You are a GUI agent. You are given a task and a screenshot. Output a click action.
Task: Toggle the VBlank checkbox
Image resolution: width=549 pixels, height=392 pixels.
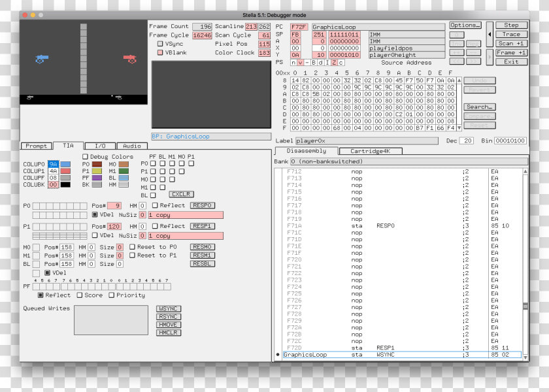tap(160, 52)
